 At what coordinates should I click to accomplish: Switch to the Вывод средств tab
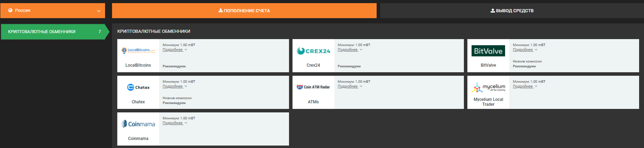(x=512, y=11)
